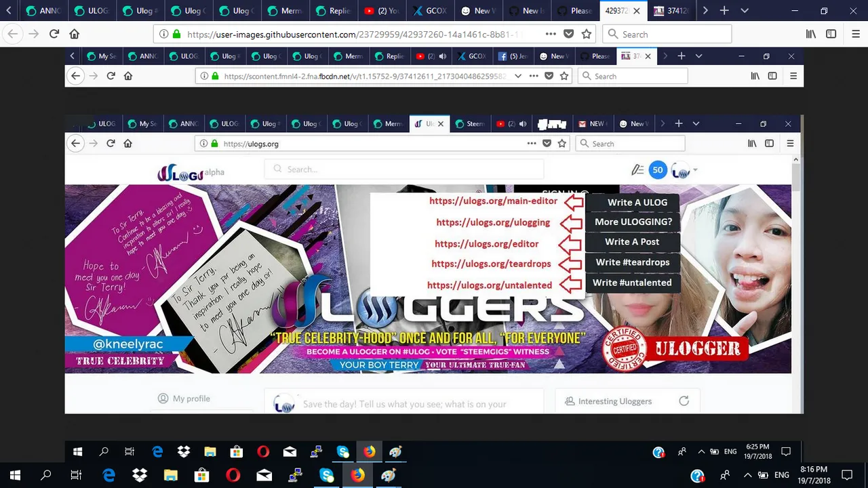Save the githubusercontent page to Pocket
The width and height of the screenshot is (868, 488).
tap(569, 34)
